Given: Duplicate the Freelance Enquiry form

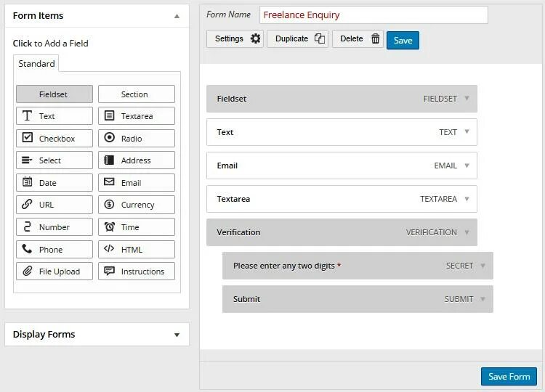Looking at the screenshot, I should 297,38.
